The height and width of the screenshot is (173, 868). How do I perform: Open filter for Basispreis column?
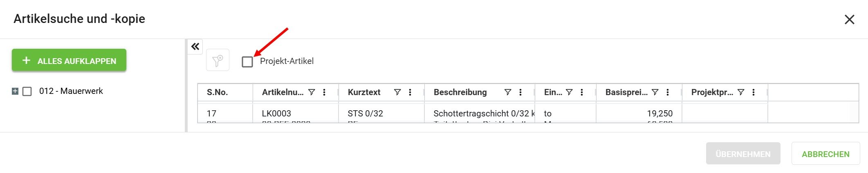click(x=655, y=92)
